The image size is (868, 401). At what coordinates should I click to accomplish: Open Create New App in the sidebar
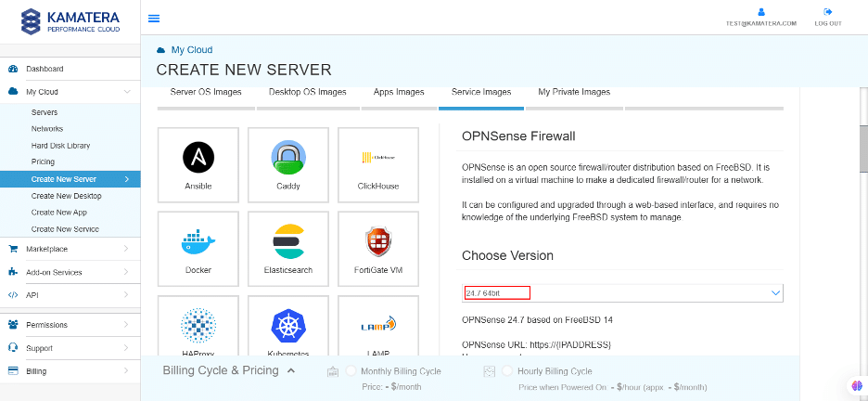(58, 213)
